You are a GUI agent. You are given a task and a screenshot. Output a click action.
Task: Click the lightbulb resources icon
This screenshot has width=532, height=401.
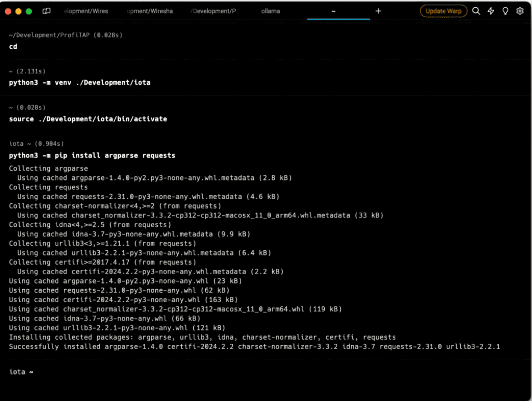505,11
